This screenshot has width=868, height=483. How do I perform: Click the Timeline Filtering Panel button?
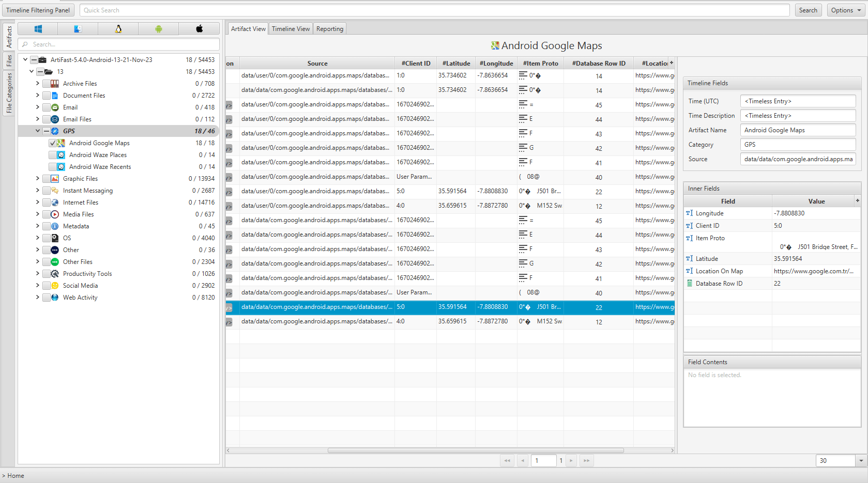[x=38, y=10]
